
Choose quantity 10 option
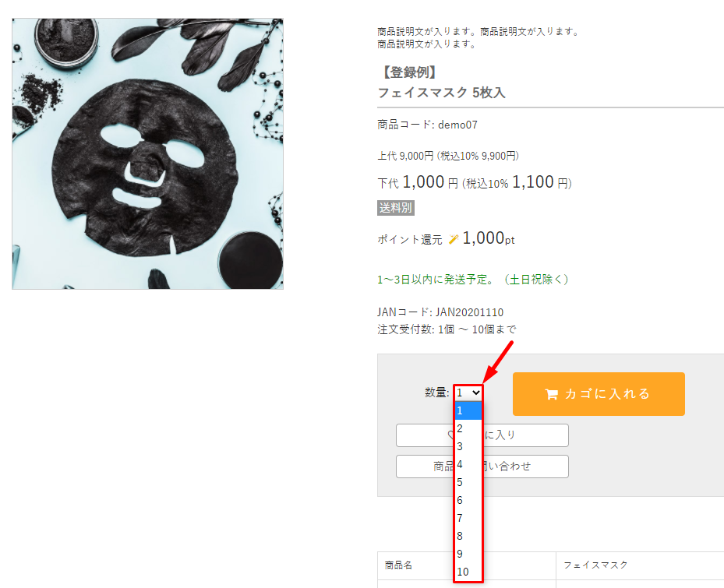pos(468,572)
